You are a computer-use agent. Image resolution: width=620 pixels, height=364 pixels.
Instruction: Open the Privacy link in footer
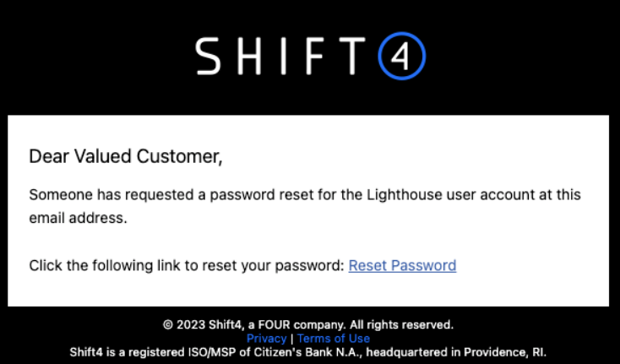pos(267,339)
